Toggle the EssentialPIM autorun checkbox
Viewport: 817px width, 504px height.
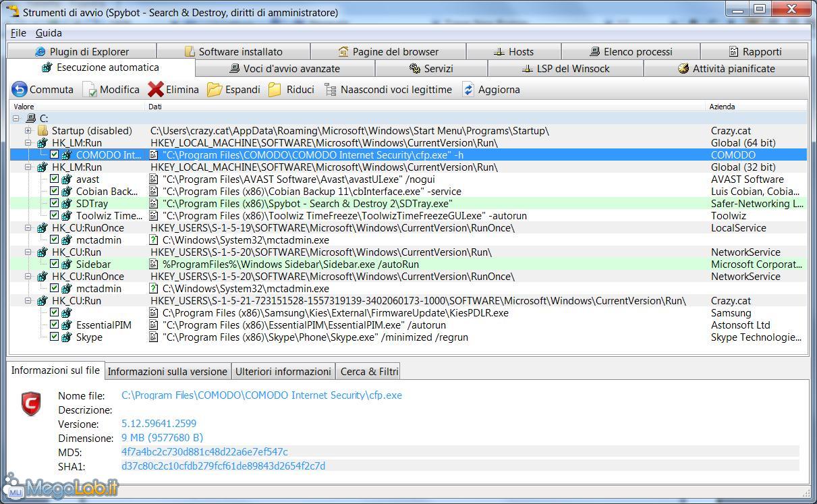pyautogui.click(x=55, y=325)
